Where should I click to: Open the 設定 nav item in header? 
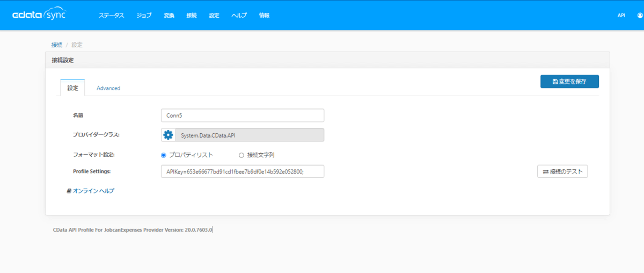[214, 16]
